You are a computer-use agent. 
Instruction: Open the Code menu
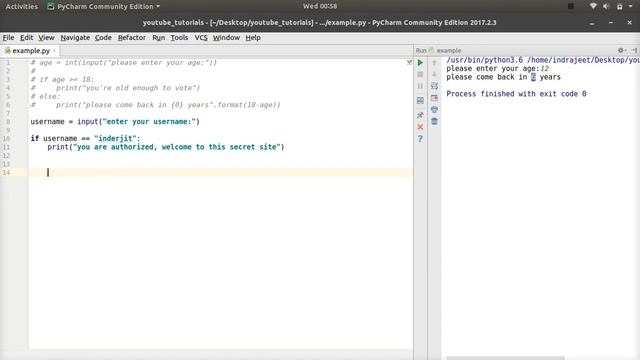[103, 38]
